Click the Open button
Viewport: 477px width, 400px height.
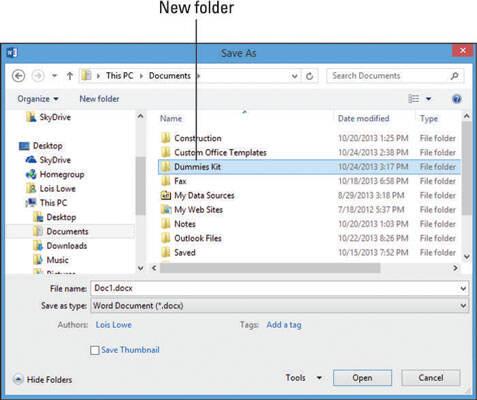(x=362, y=378)
